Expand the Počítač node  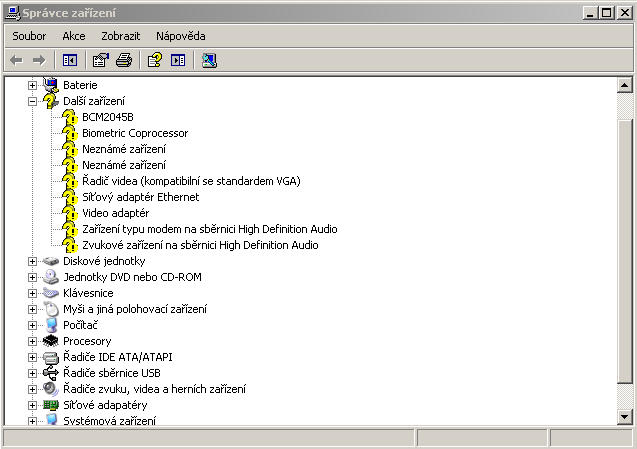[x=32, y=325]
